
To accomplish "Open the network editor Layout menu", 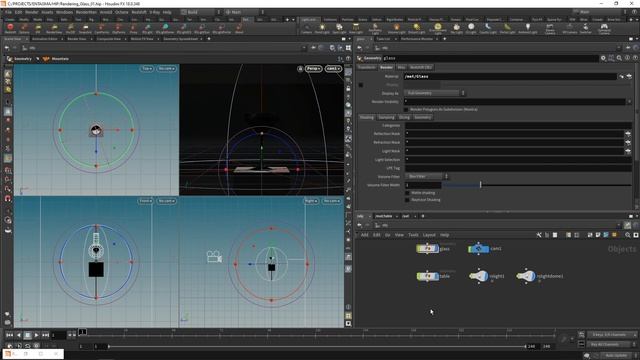I will click(x=429, y=235).
